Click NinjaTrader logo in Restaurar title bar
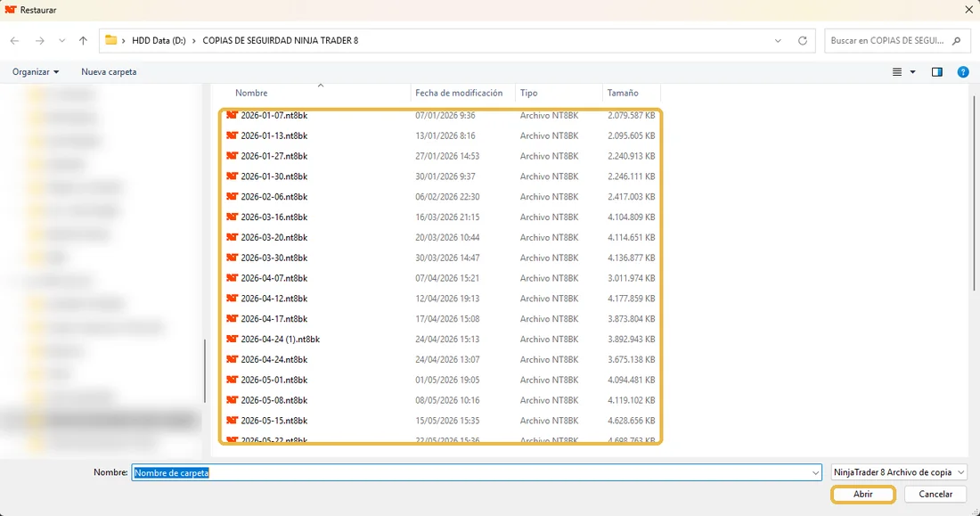 [11, 10]
